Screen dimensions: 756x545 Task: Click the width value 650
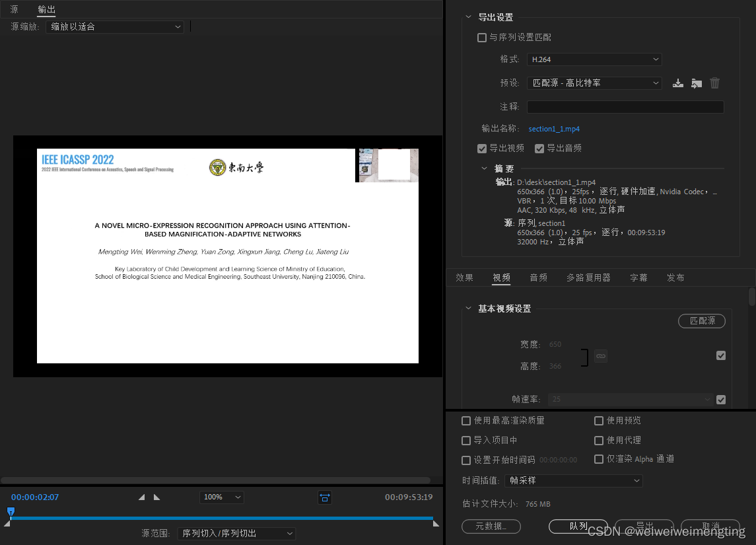(x=555, y=344)
